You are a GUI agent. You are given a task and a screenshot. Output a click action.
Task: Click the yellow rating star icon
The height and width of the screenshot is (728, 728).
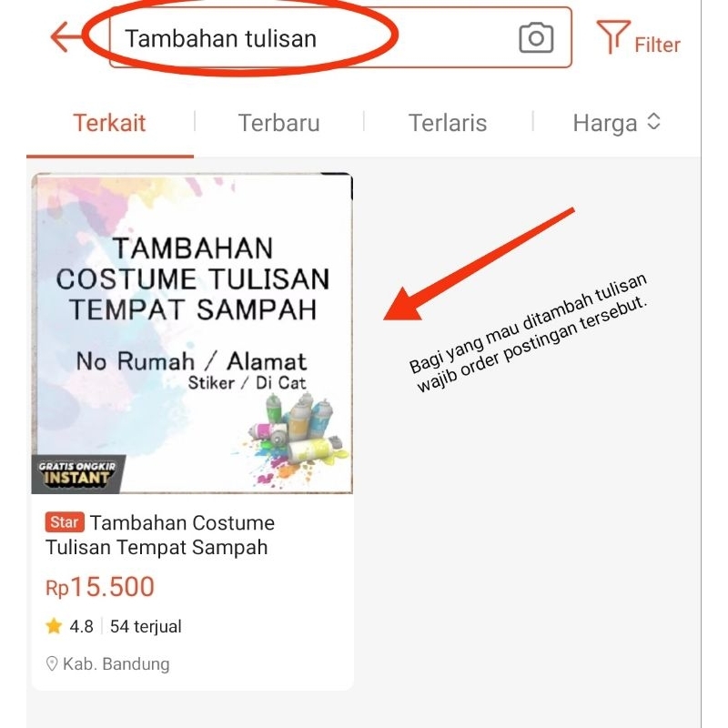click(54, 626)
